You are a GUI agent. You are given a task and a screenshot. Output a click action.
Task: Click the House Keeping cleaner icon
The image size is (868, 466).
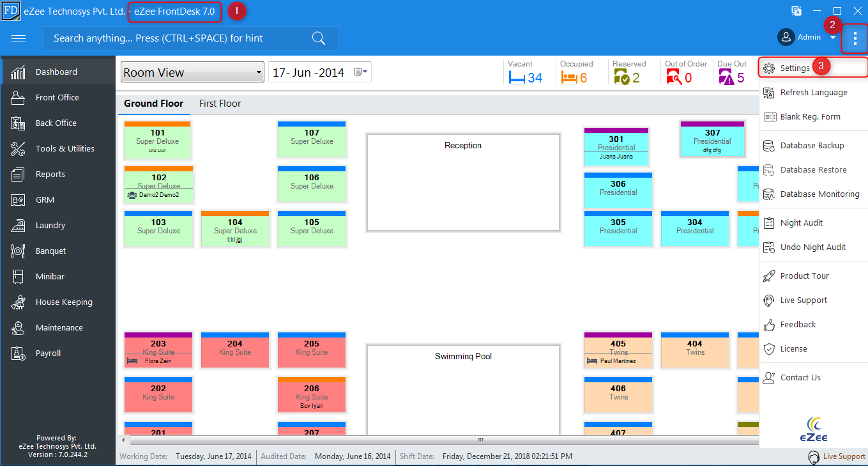pos(18,302)
